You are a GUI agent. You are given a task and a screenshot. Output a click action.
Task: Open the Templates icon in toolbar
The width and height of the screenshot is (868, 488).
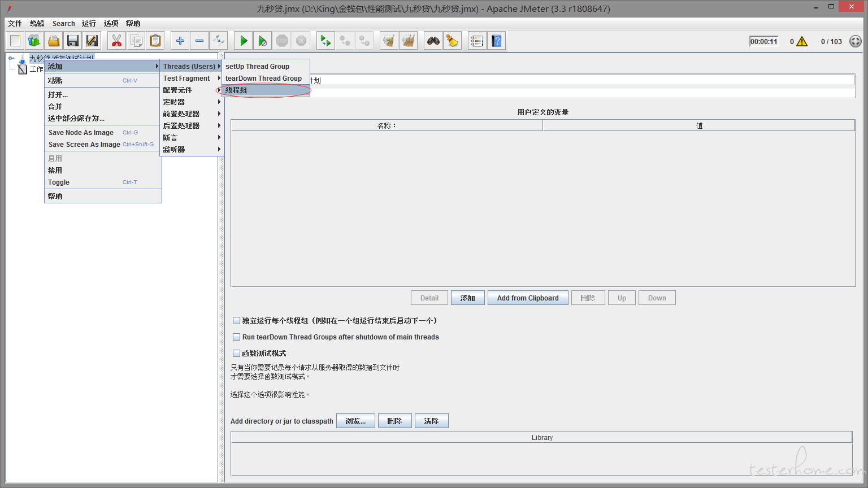point(34,41)
